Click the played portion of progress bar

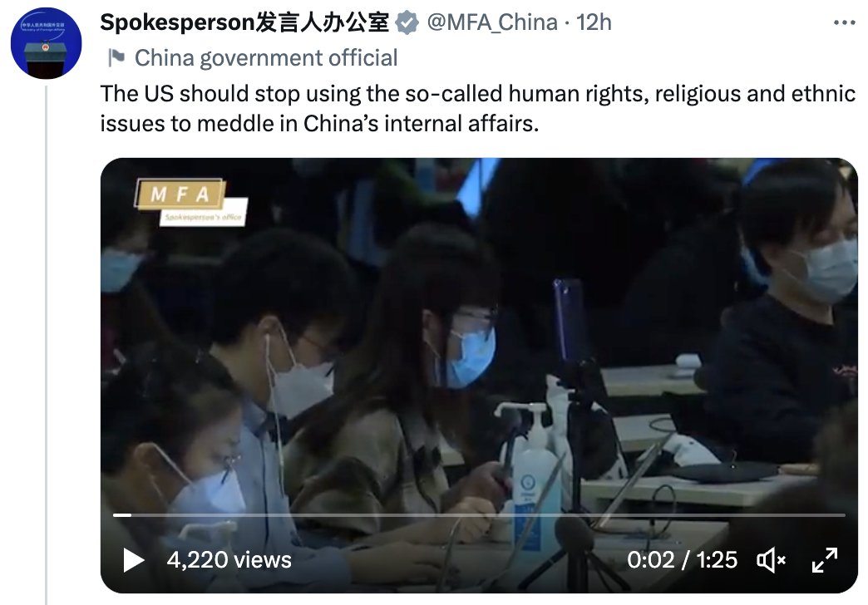coord(121,514)
